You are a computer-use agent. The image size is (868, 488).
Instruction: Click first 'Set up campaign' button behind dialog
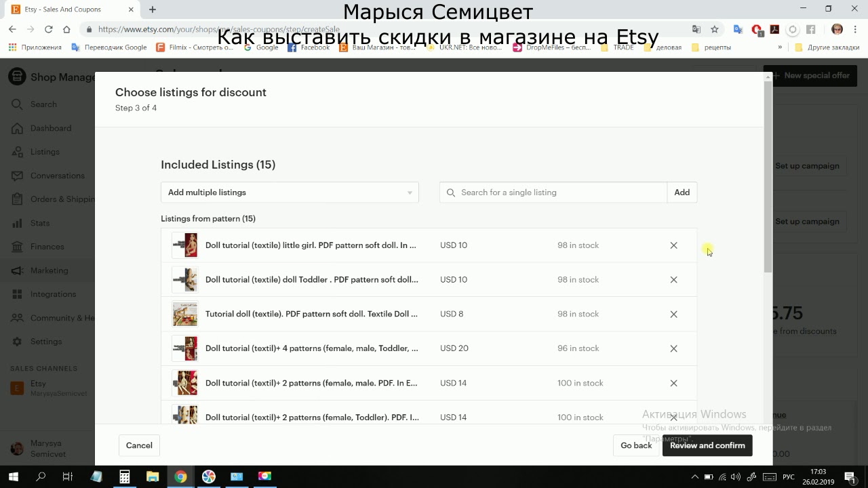click(807, 166)
